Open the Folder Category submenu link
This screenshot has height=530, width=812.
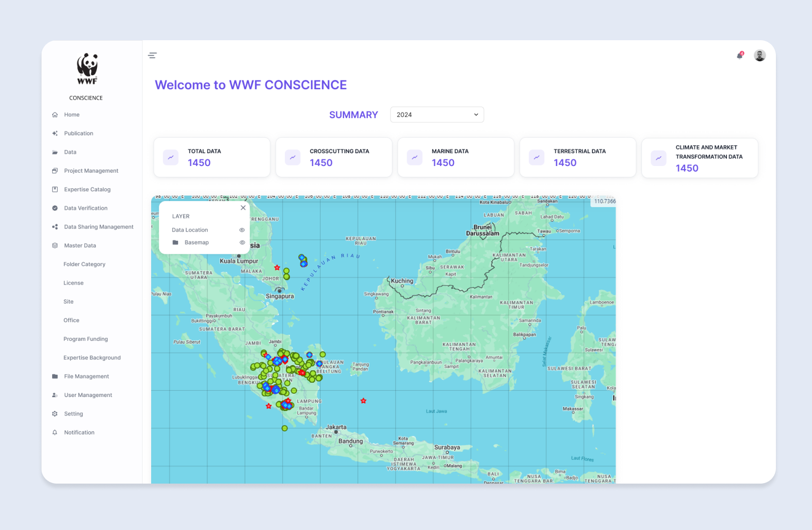click(x=84, y=264)
